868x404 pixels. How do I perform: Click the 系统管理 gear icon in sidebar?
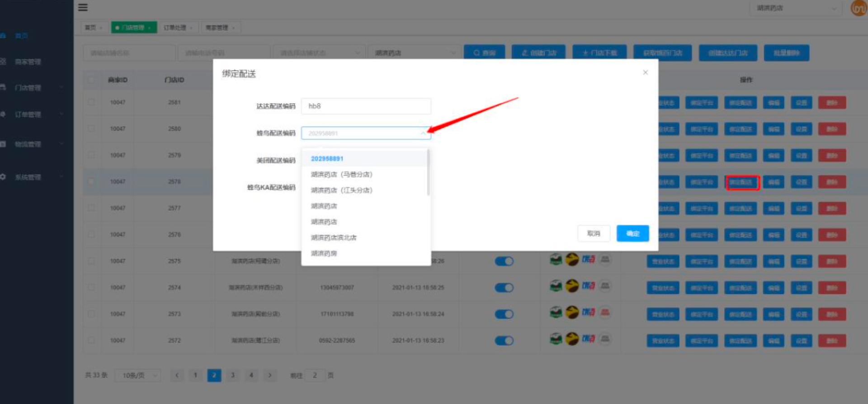3,177
